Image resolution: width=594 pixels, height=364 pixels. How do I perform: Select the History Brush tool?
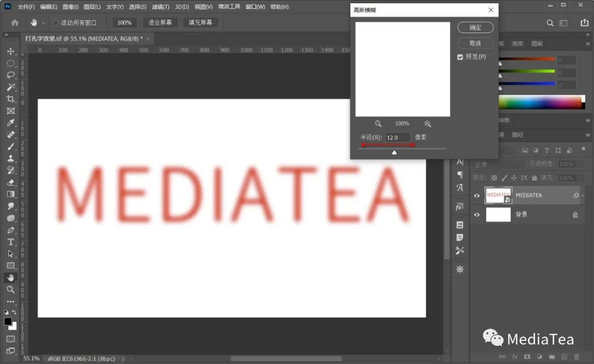[x=10, y=170]
